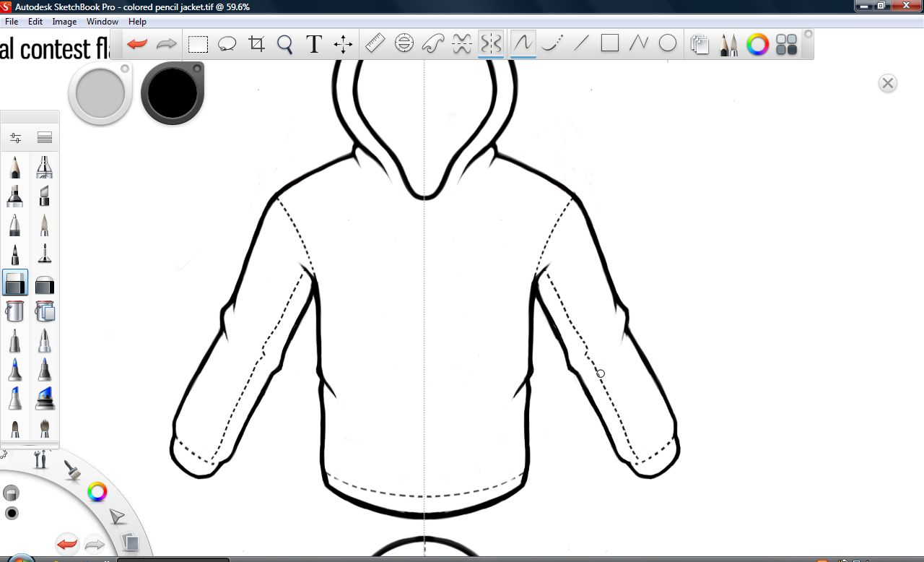Open the Image menu
Viewport: 924px width, 562px height.
64,22
